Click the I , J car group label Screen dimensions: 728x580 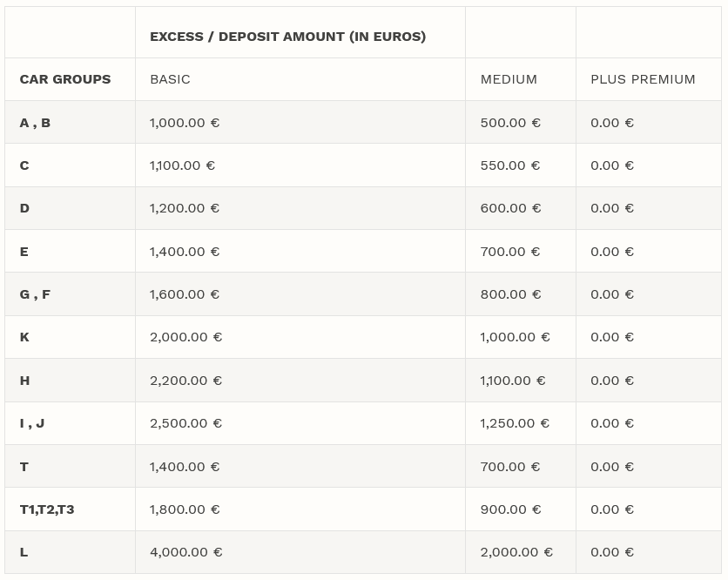32,423
